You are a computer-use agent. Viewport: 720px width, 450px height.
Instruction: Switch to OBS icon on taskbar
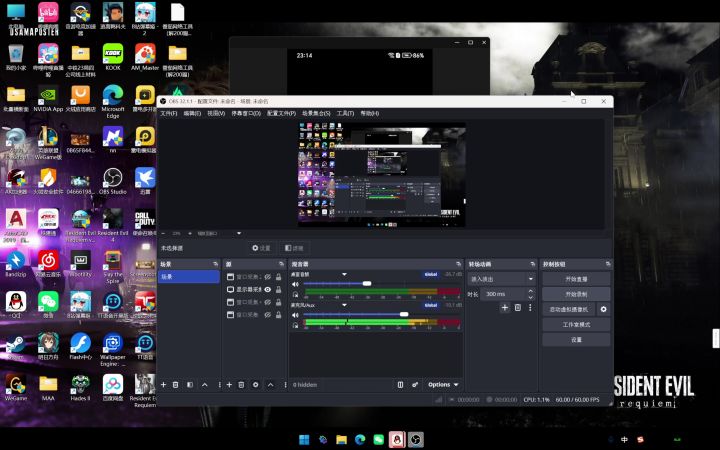(x=416, y=439)
